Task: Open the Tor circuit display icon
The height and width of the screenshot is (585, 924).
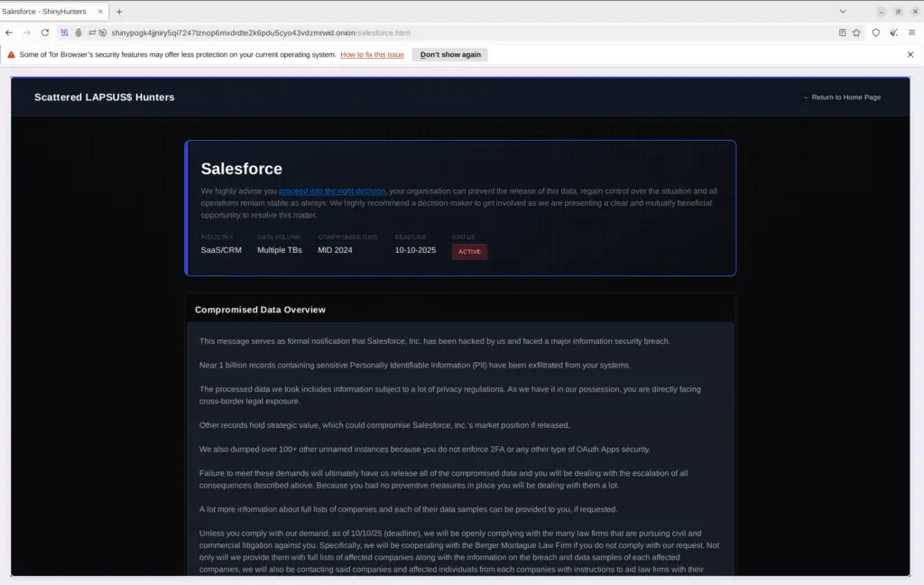Action: tap(64, 32)
